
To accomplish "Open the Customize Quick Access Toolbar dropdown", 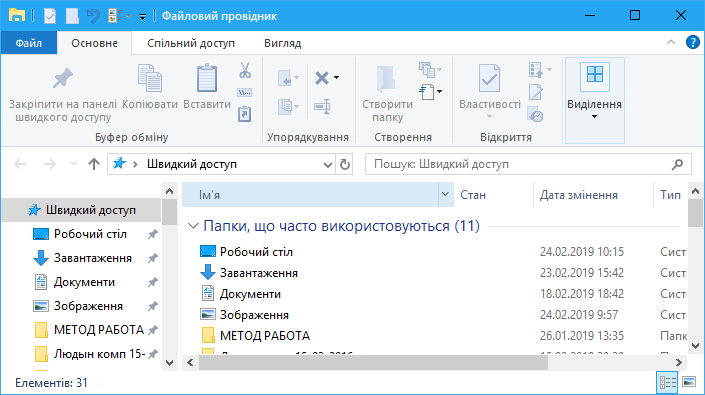I will click(142, 17).
